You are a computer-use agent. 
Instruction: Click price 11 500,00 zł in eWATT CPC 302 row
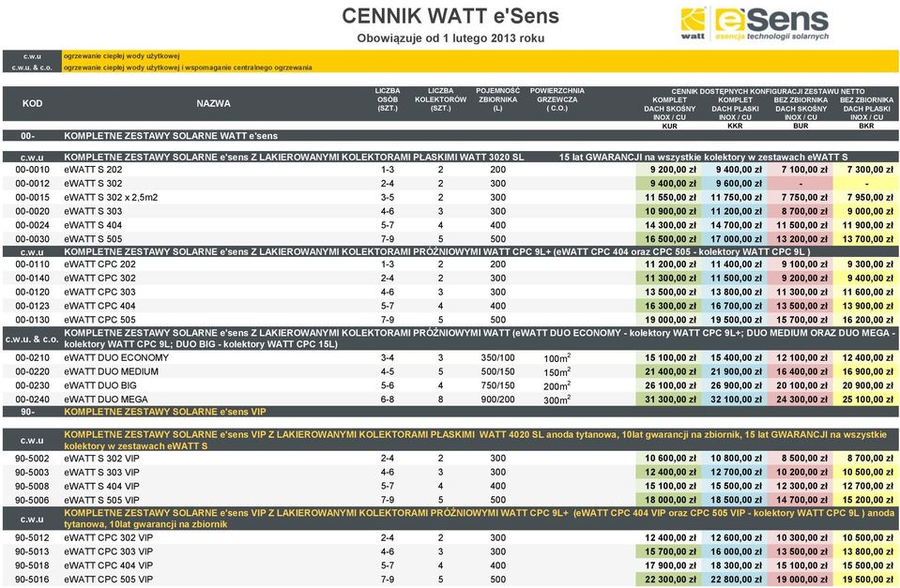tap(737, 279)
